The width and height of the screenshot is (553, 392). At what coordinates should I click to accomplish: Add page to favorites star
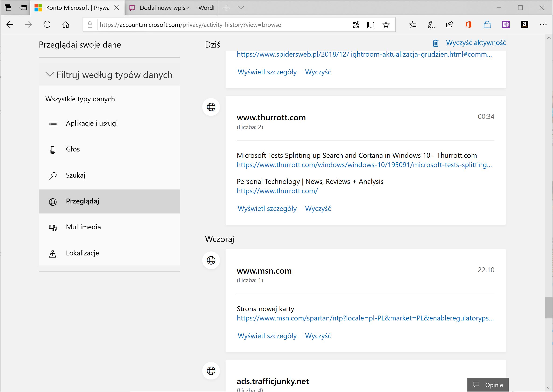[x=386, y=25]
